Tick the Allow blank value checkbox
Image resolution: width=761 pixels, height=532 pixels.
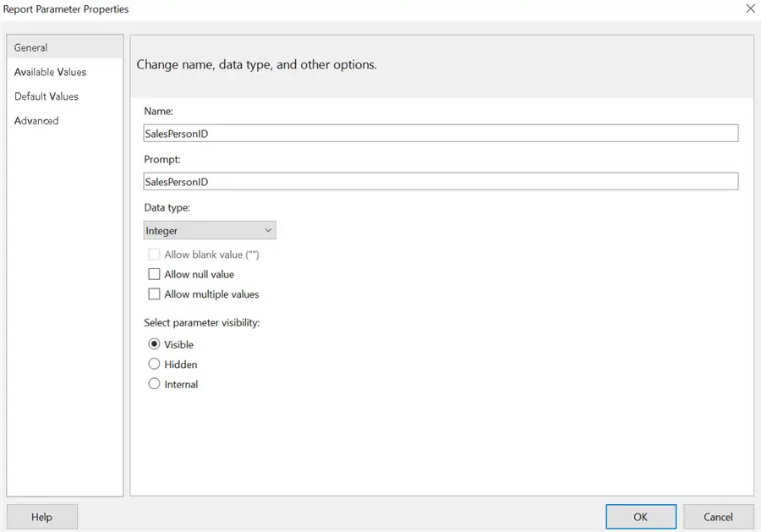click(x=154, y=255)
